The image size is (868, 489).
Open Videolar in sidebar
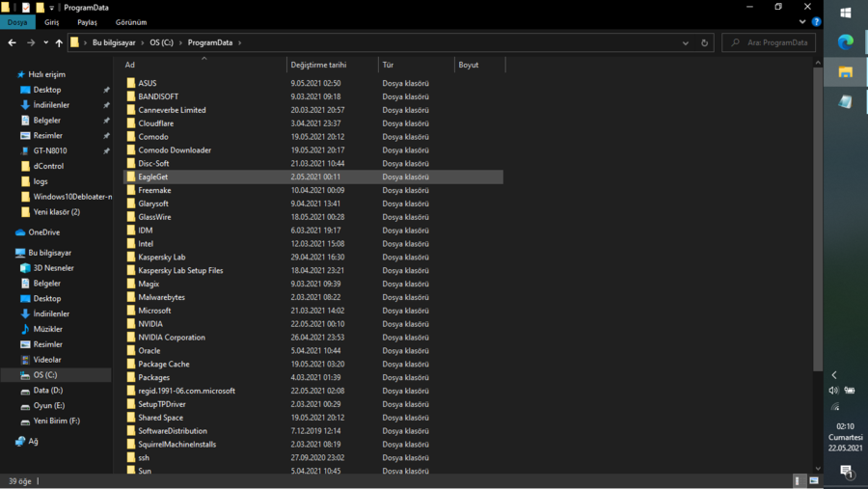coord(41,360)
